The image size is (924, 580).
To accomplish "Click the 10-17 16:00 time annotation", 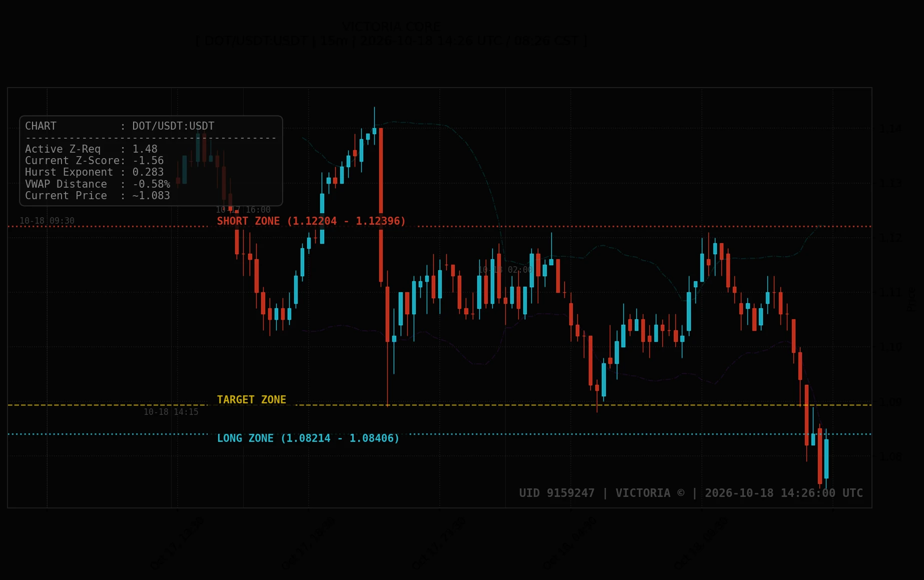I will (243, 210).
